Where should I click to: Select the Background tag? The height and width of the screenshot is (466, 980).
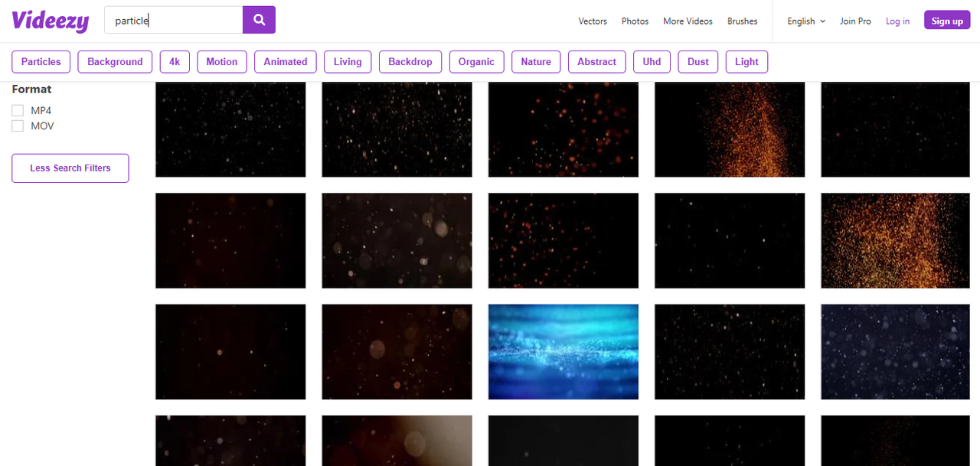(115, 62)
